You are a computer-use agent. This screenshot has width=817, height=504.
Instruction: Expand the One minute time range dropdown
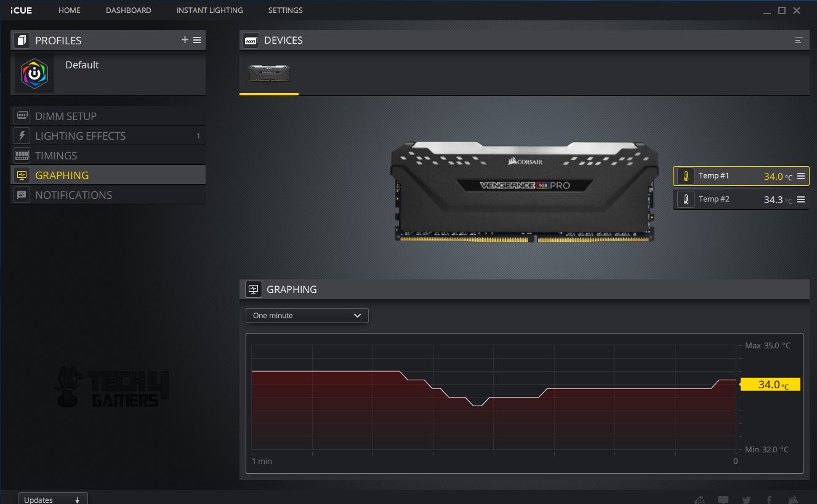click(x=307, y=316)
